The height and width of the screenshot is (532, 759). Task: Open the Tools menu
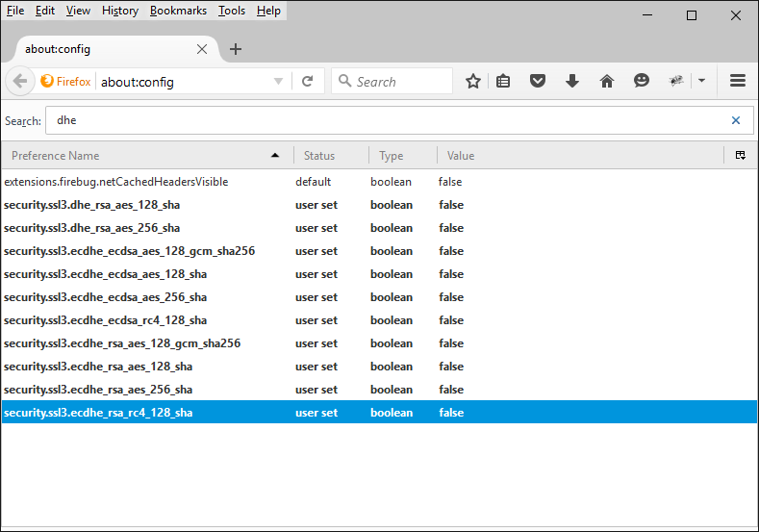point(231,11)
